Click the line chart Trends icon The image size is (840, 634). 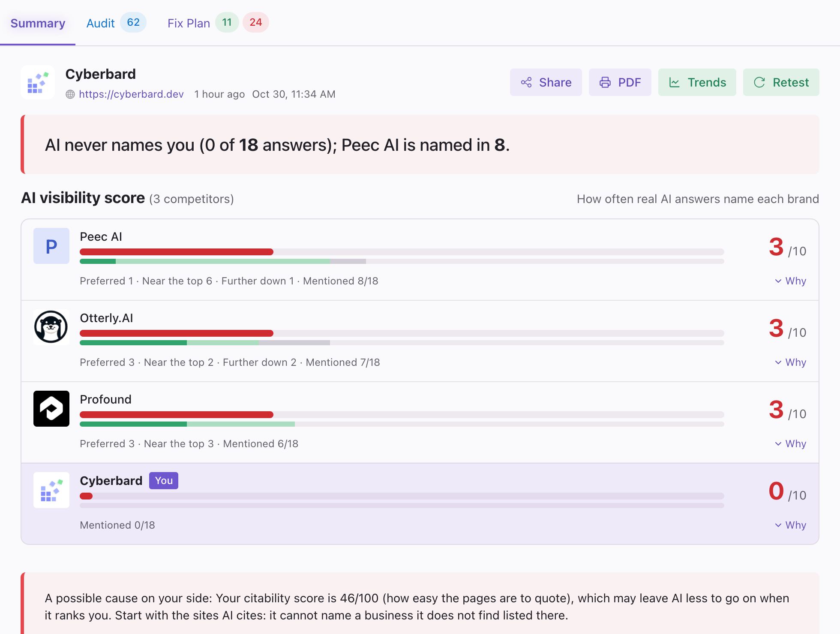675,82
